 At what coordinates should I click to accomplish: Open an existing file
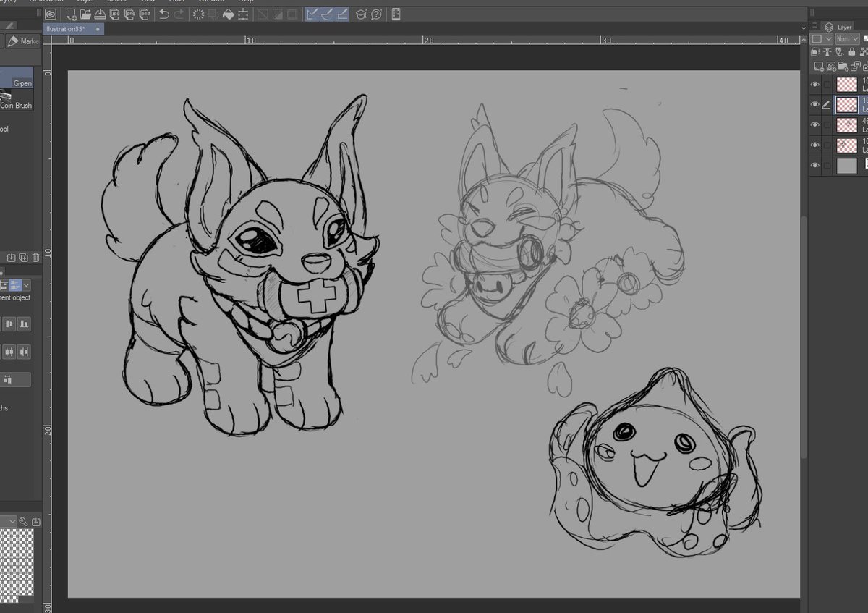click(x=85, y=14)
